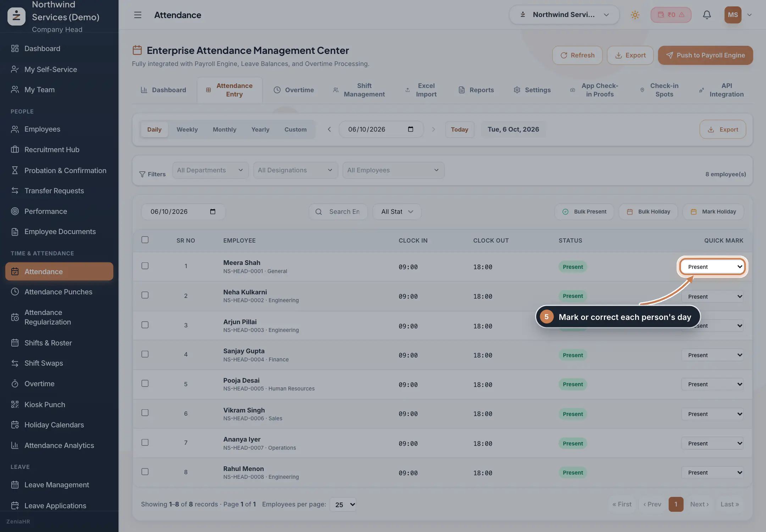The width and height of the screenshot is (766, 532).
Task: Switch to Shift Management tab
Action: click(359, 90)
